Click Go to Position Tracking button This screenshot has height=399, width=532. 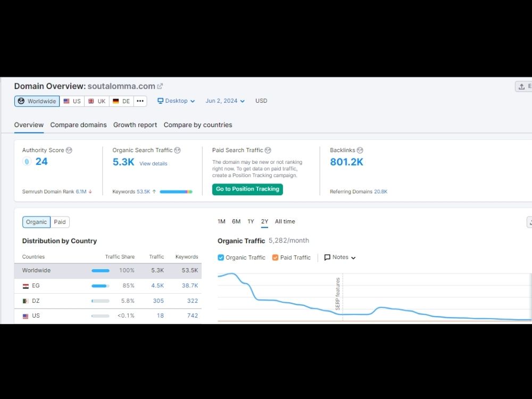pyautogui.click(x=247, y=189)
